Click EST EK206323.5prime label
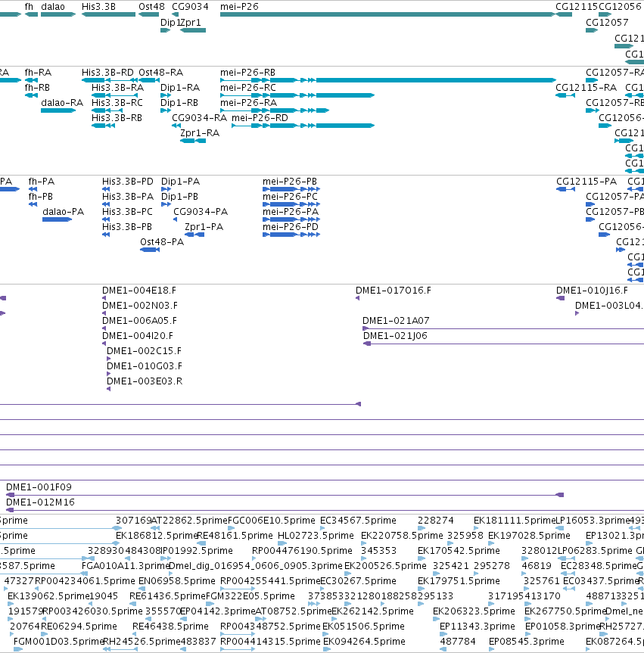Viewport: 644px width, 653px height. coord(474,611)
